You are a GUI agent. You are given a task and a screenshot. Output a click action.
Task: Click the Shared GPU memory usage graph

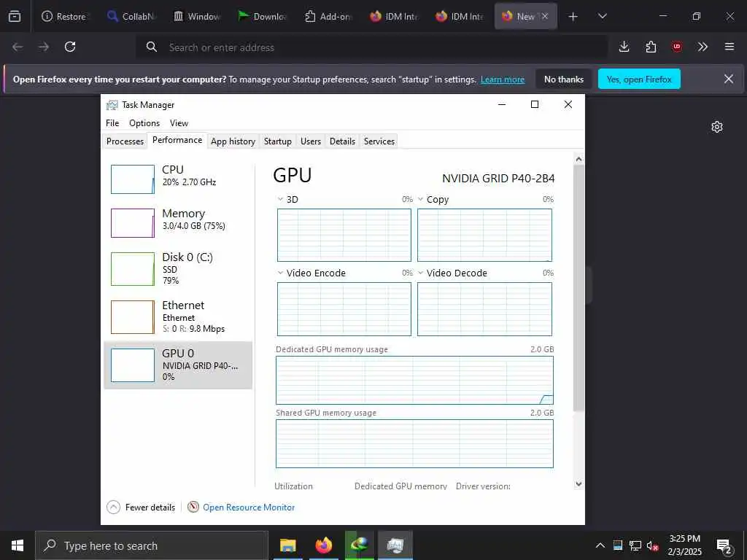click(414, 444)
